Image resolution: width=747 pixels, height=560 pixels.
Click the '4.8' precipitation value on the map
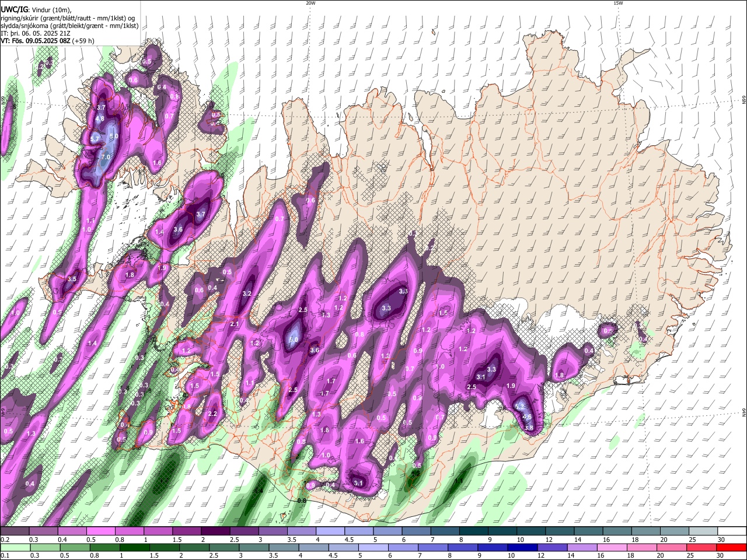[x=100, y=118]
